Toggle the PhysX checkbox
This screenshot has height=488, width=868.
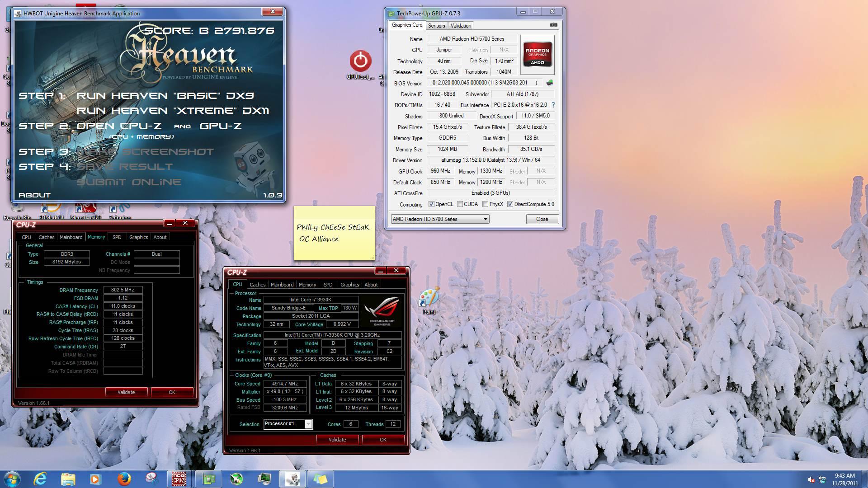click(485, 204)
